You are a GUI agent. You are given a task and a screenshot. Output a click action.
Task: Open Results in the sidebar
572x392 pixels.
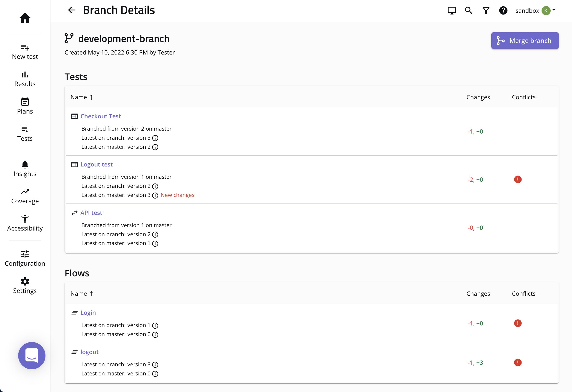[25, 79]
